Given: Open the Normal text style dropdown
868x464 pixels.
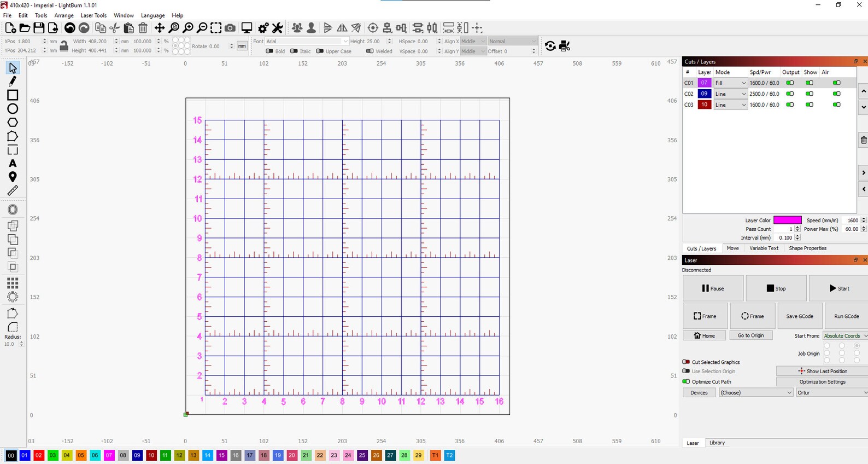Looking at the screenshot, I should tap(513, 42).
